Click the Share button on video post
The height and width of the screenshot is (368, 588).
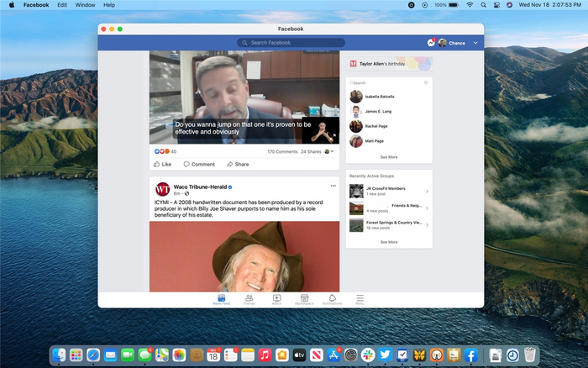point(238,165)
